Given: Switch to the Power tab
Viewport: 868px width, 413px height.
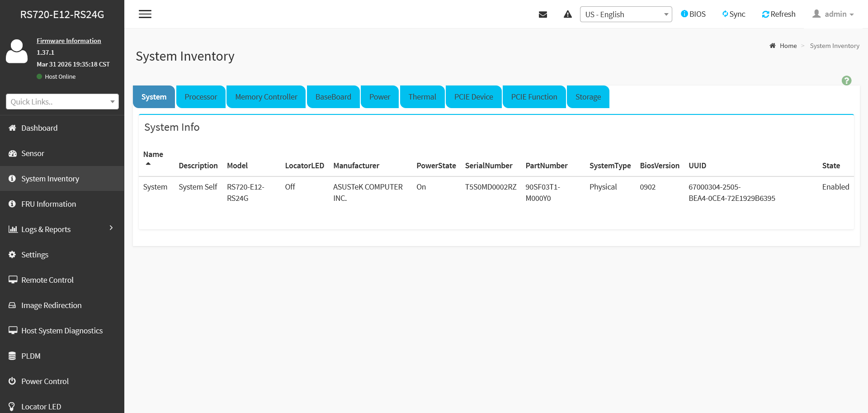Looking at the screenshot, I should pos(380,97).
